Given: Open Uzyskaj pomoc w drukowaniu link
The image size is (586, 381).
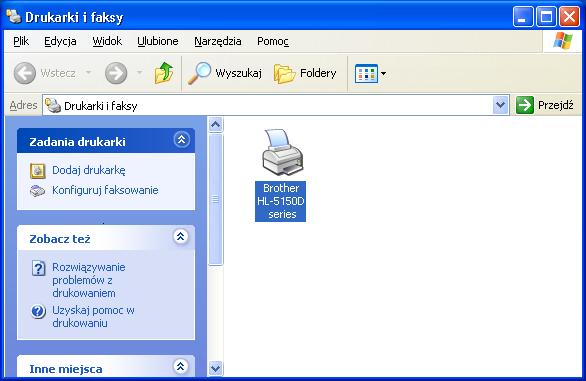Looking at the screenshot, I should coord(93,316).
